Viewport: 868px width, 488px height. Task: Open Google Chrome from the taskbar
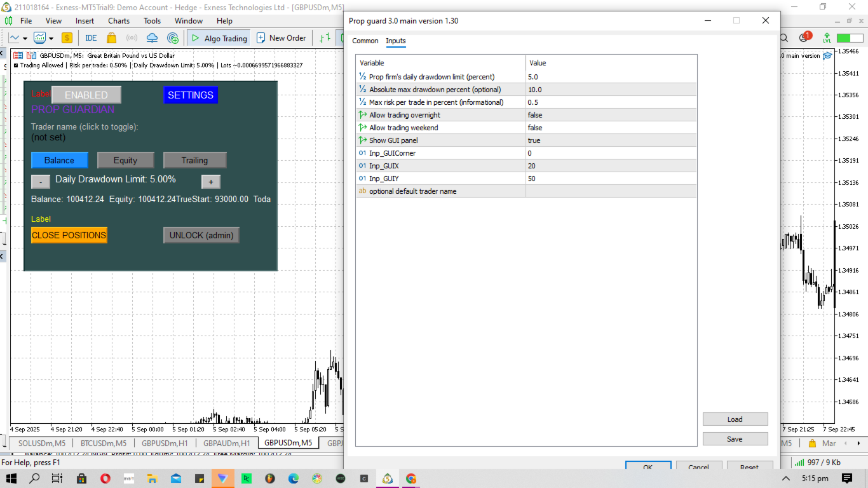411,478
